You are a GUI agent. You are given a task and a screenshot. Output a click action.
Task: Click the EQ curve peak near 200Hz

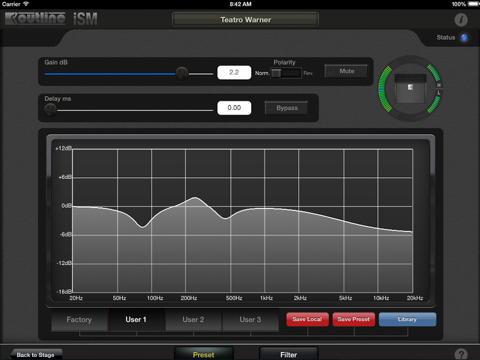[x=194, y=198]
